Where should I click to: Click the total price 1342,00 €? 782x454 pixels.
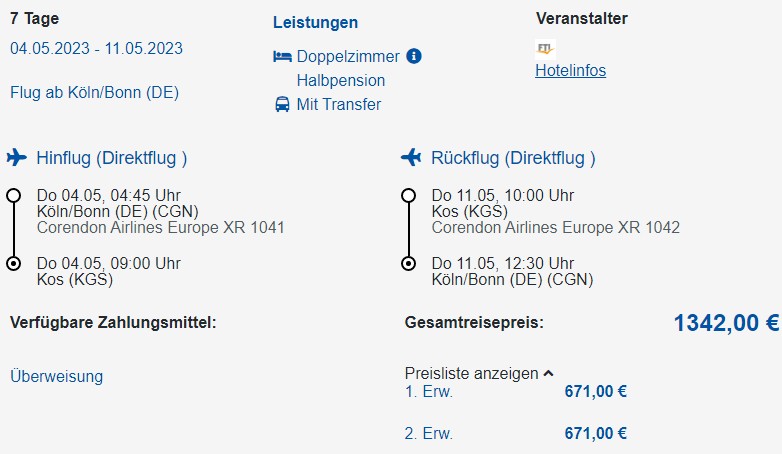726,323
